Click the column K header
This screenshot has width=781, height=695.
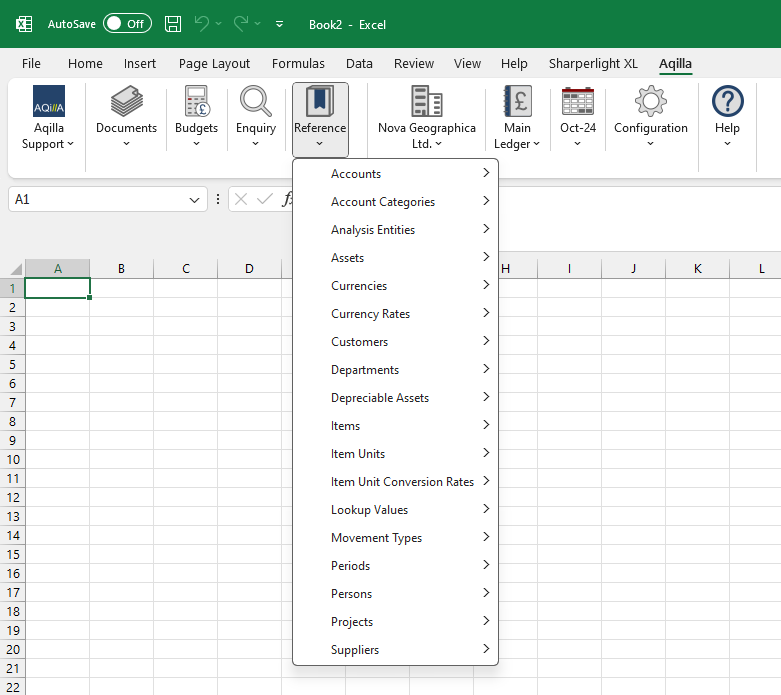point(697,269)
